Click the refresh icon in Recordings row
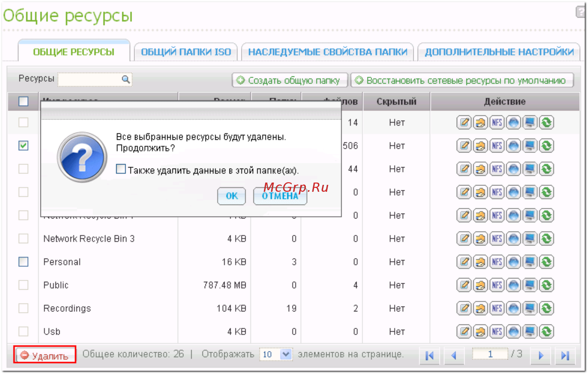The height and width of the screenshot is (374, 588). [x=547, y=308]
